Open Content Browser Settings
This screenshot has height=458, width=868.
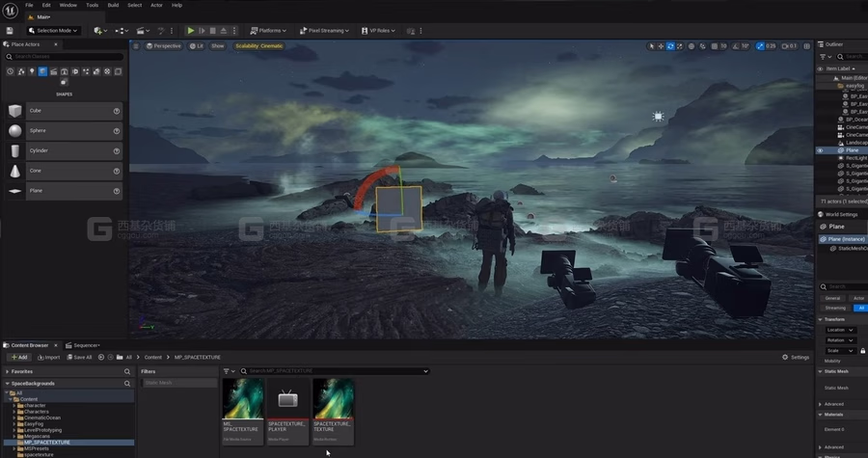point(796,358)
